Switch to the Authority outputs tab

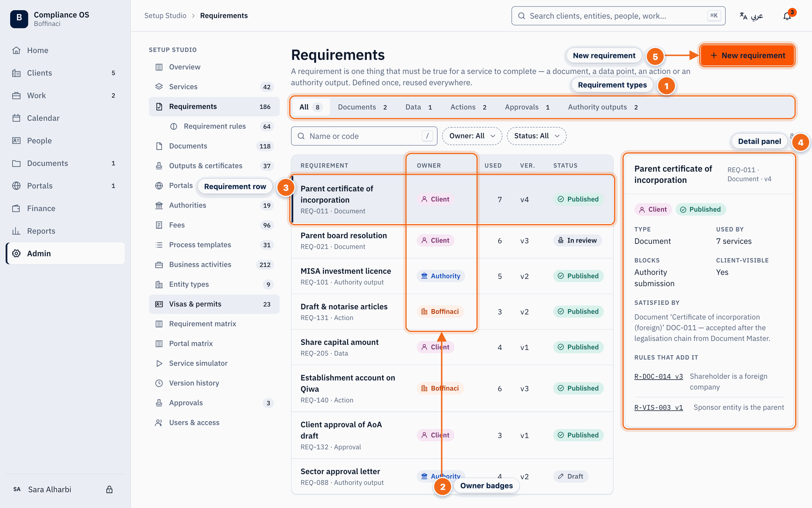[603, 107]
